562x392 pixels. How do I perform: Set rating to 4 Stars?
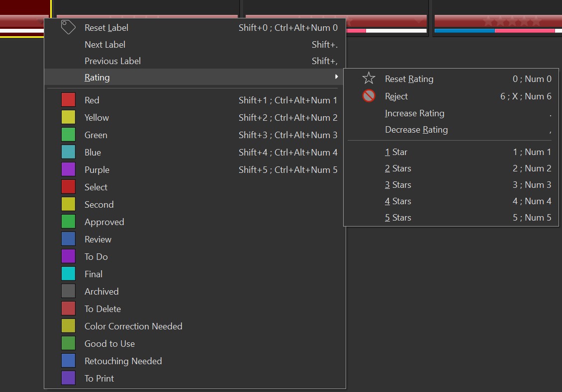(x=451, y=201)
